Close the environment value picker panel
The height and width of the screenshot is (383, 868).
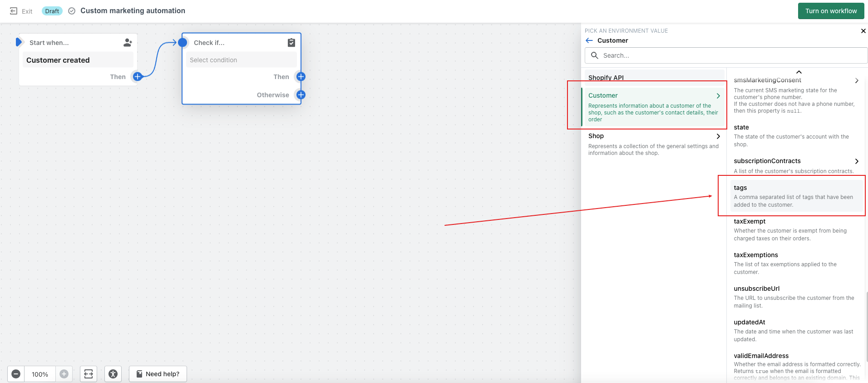(863, 31)
